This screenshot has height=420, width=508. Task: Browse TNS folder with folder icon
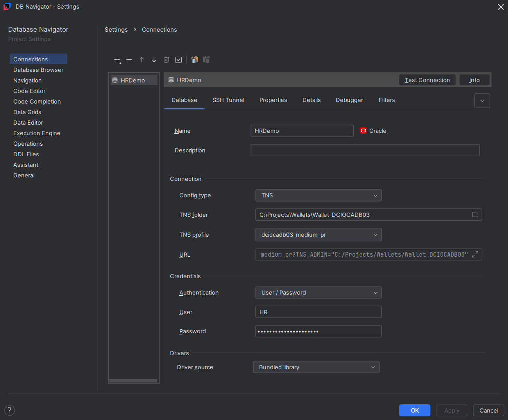click(x=475, y=214)
